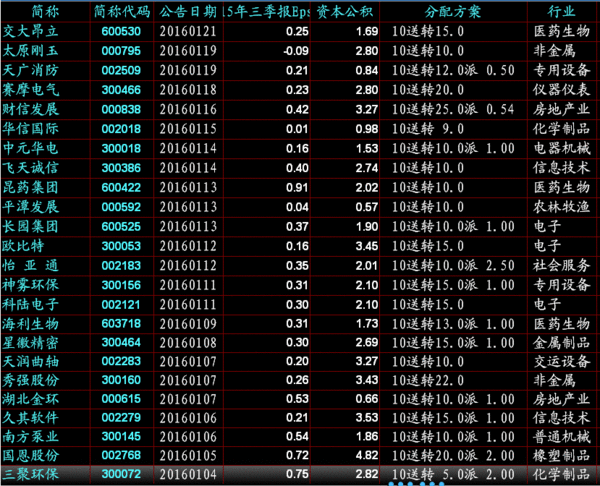The image size is (600, 486).
Task: Click stock code 600530
Action: 121,31
